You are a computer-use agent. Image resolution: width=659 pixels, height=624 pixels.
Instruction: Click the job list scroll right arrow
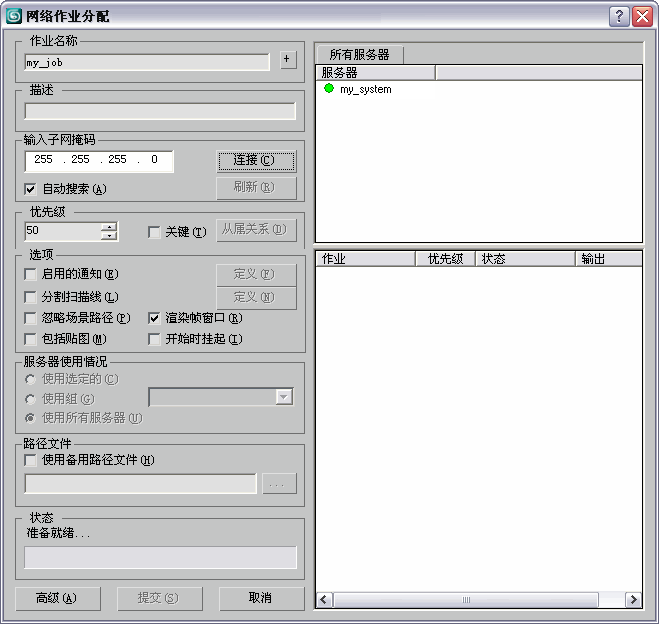[633, 600]
